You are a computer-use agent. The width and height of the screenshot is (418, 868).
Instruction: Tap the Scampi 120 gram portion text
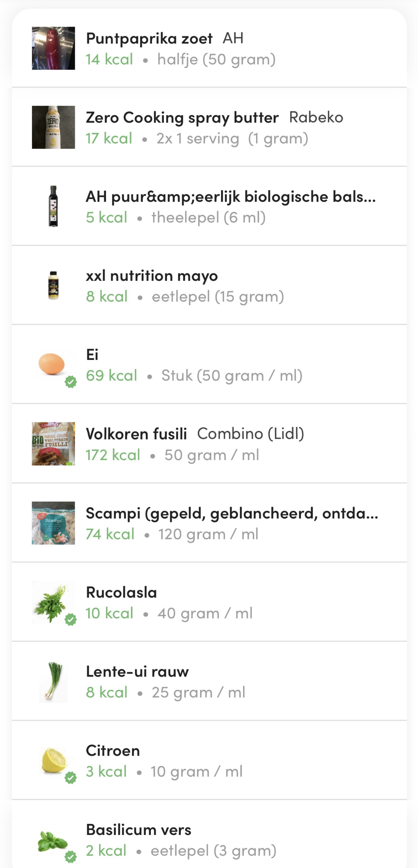pyautogui.click(x=208, y=534)
